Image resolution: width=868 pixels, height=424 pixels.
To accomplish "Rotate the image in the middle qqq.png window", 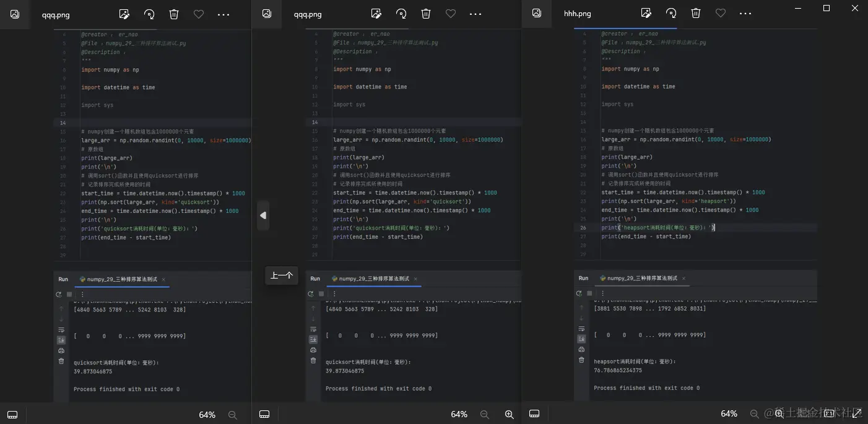I will [x=401, y=14].
